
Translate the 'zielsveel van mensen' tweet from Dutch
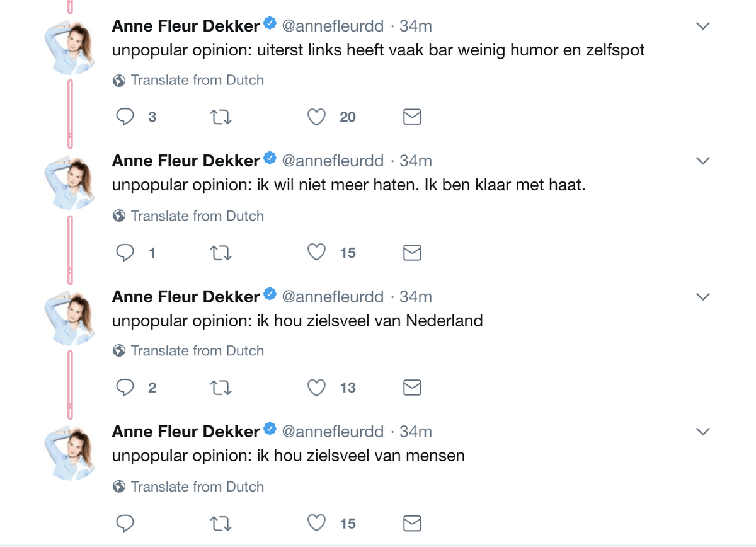(197, 487)
